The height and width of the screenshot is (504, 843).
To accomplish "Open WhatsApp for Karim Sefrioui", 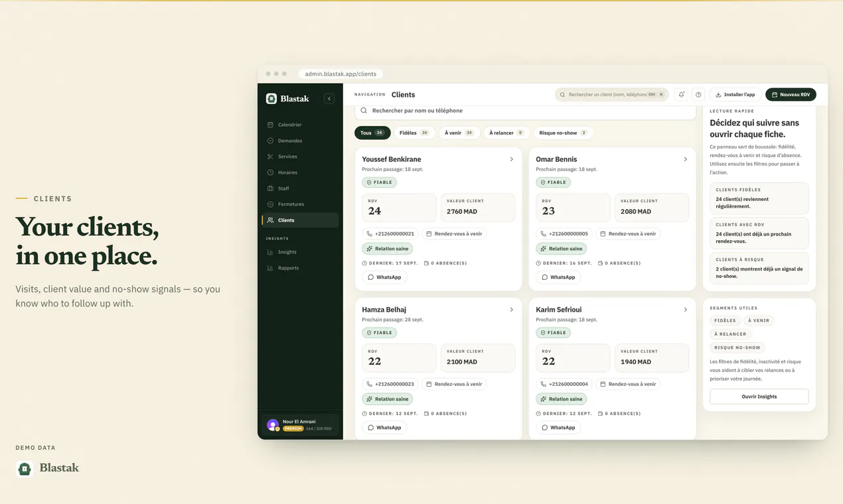I will [558, 428].
